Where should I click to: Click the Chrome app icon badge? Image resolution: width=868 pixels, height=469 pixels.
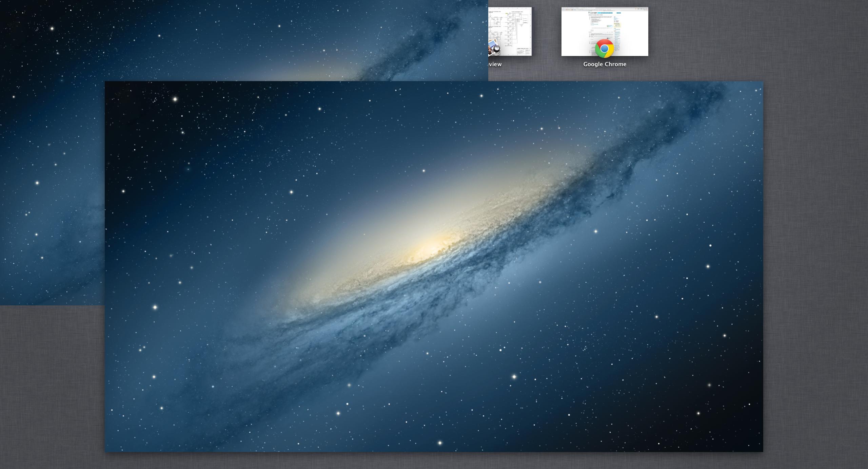[x=605, y=49]
